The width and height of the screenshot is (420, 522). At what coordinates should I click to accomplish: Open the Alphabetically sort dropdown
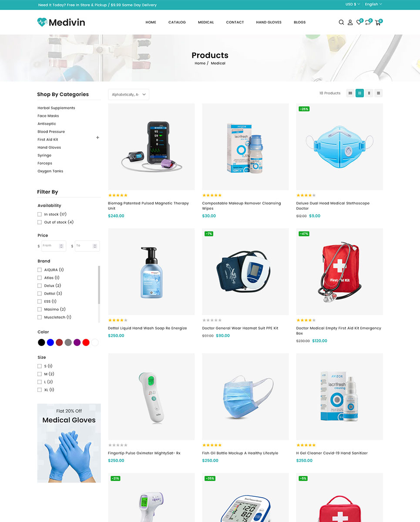coord(128,94)
